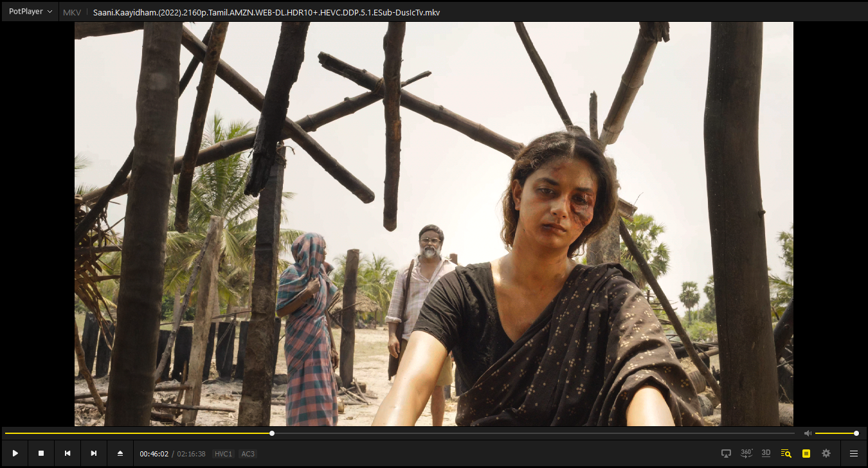868x468 pixels.
Task: Open the PotPlayer main menu dropdown
Action: [30, 12]
